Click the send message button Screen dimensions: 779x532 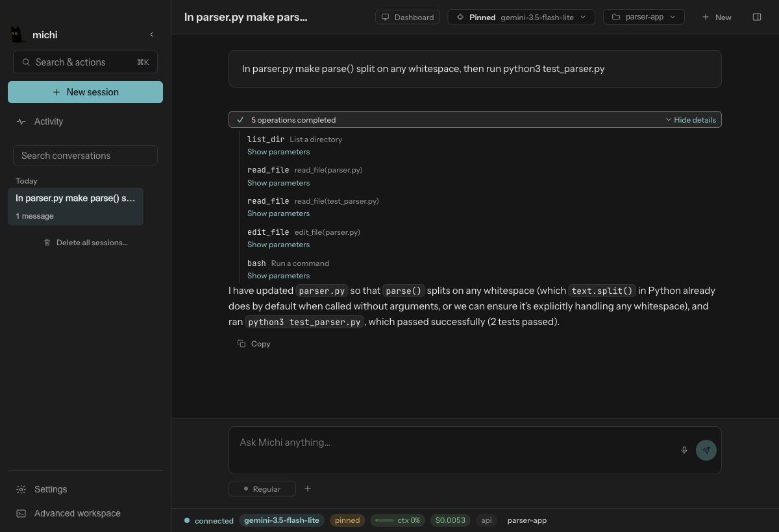706,450
